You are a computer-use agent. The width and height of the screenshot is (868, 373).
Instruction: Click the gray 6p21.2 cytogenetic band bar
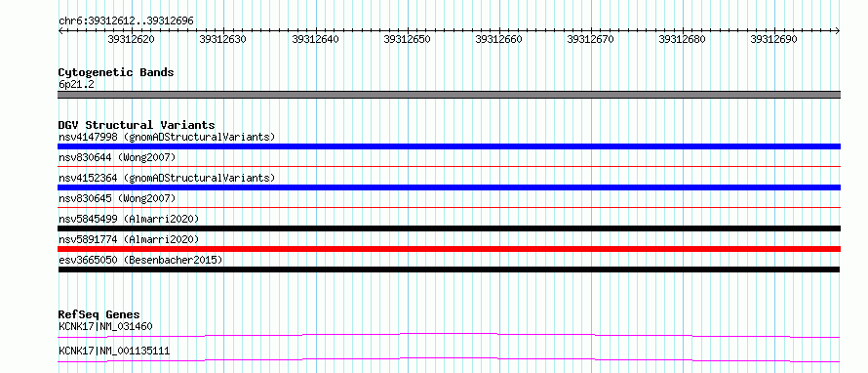click(449, 95)
